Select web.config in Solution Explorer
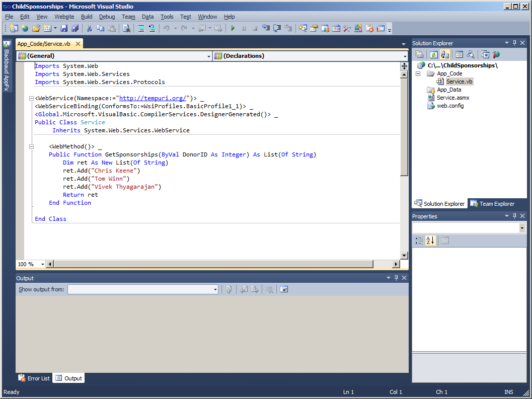The height and width of the screenshot is (399, 532). (450, 106)
